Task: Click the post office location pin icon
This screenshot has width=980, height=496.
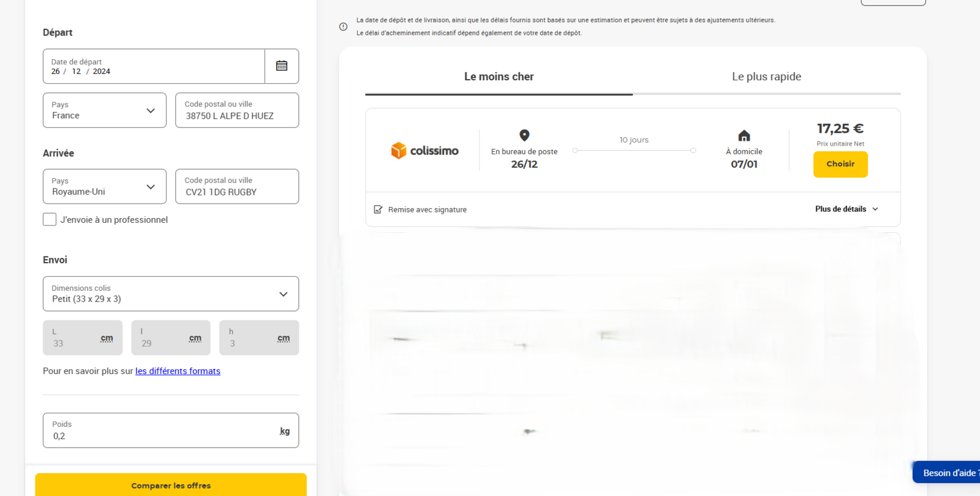Action: coord(524,135)
